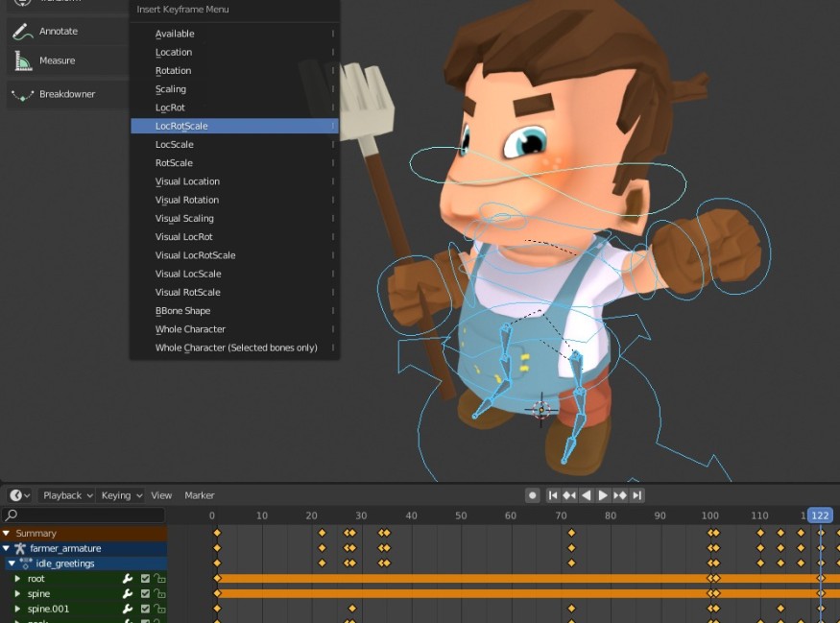This screenshot has width=840, height=623.
Task: Play animation in reverse
Action: 587,495
